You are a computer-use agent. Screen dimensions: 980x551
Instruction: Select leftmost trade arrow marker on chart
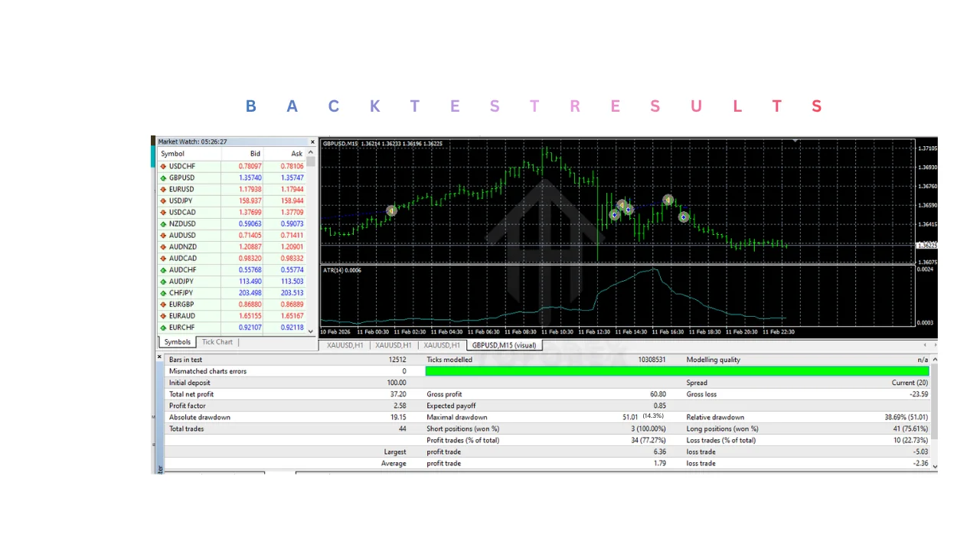click(391, 210)
